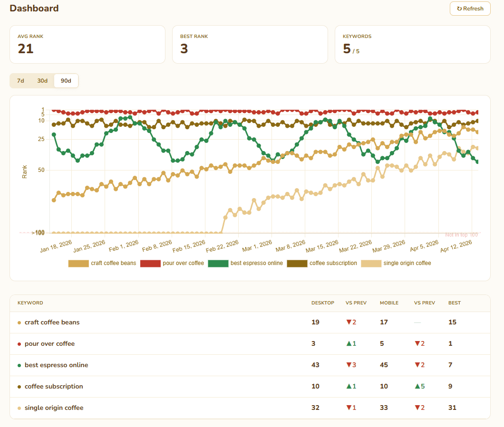Switch to the 7d range tab

click(x=20, y=81)
